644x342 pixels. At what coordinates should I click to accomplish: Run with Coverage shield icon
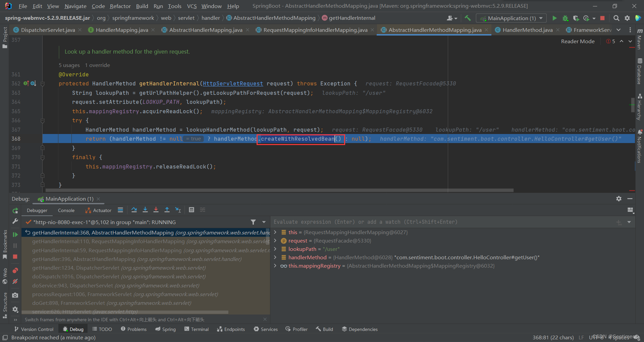[x=576, y=18]
